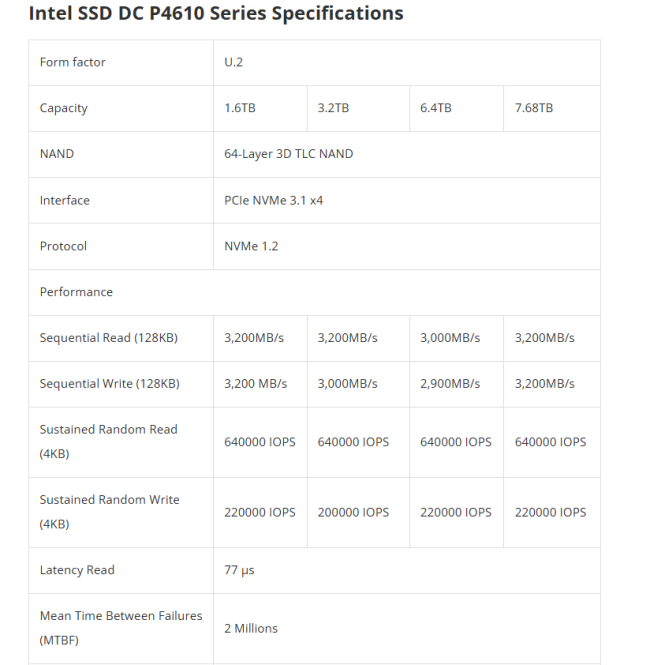Click the 3,000MB/s sequential read value
The height and width of the screenshot is (665, 650).
tap(450, 338)
